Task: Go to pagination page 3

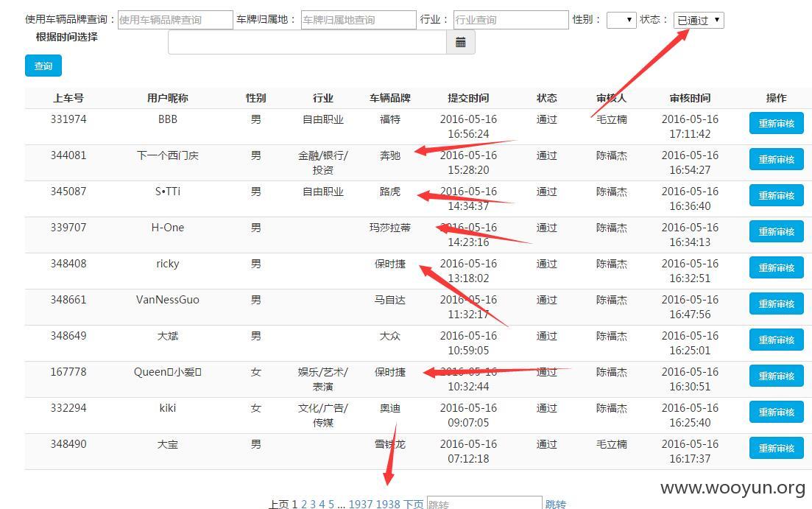Action: coord(313,504)
